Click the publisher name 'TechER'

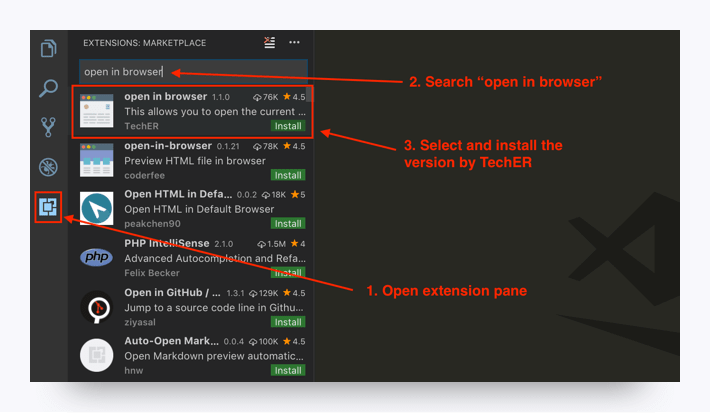(141, 126)
